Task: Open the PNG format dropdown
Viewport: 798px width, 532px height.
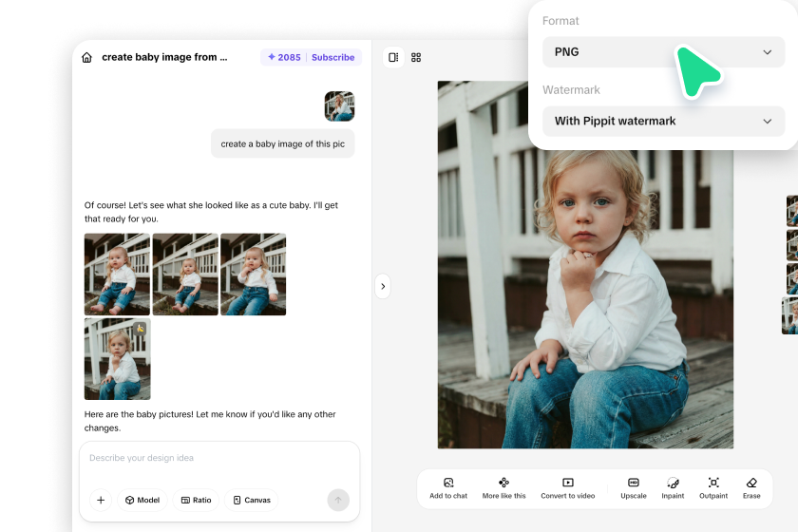Action: pyautogui.click(x=663, y=52)
